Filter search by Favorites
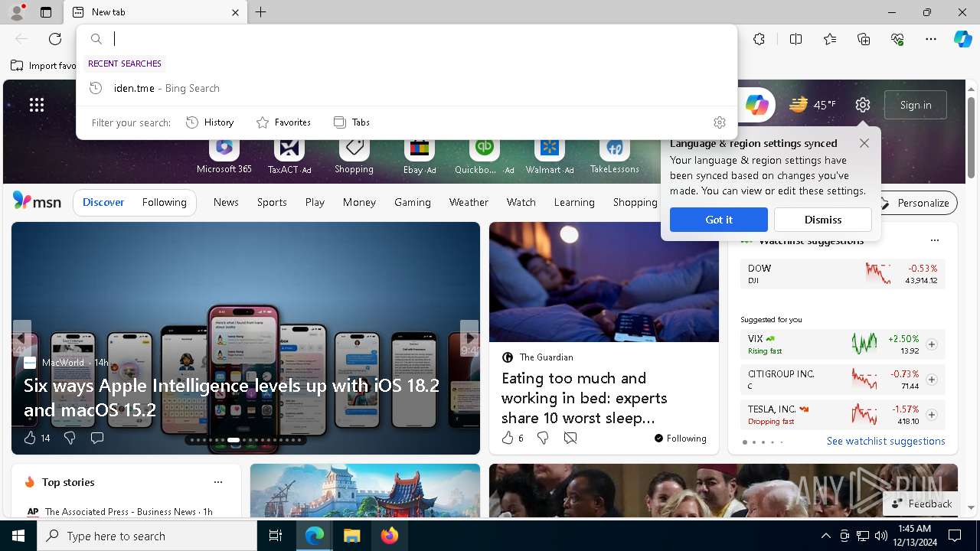The width and height of the screenshot is (980, 551). pyautogui.click(x=283, y=122)
